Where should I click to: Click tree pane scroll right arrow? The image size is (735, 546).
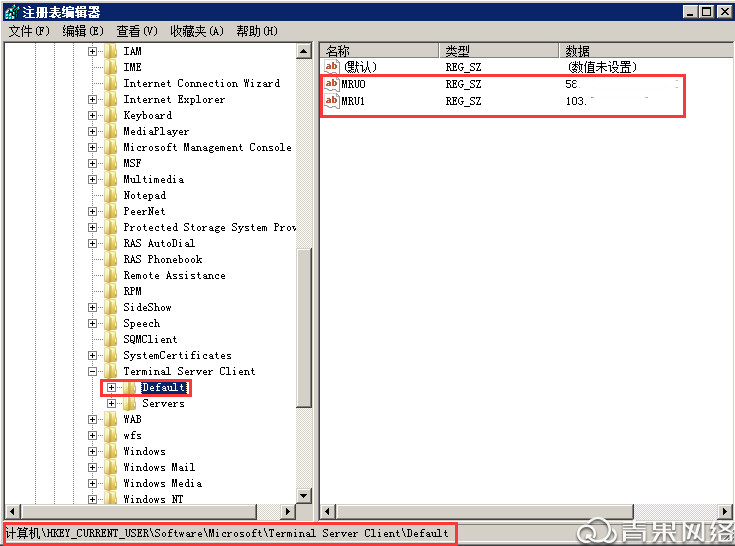(288, 511)
